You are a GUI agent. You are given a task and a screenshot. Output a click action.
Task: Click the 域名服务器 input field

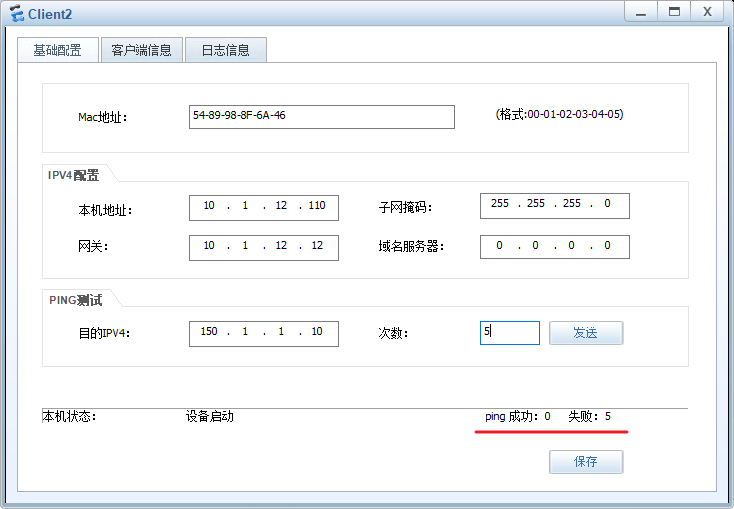point(555,247)
